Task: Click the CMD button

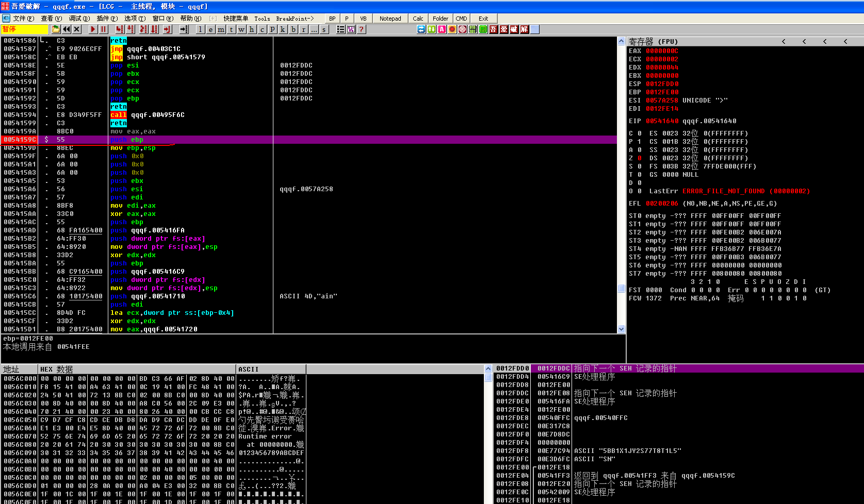Action: pos(461,19)
